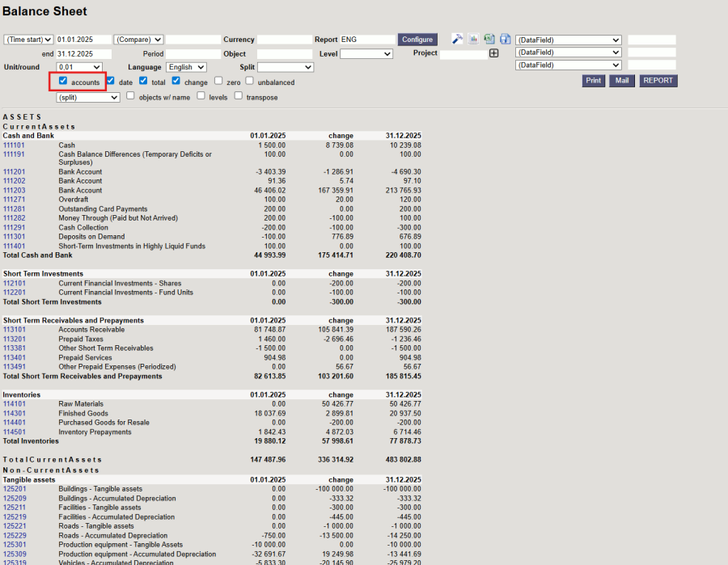Screen dimensions: 728x565
Task: Click into the Currency input field
Action: coord(284,40)
